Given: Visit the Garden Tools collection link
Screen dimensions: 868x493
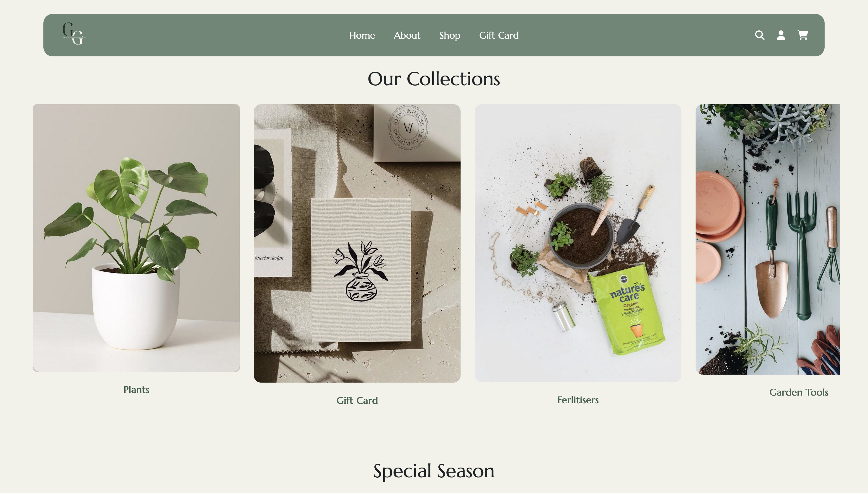Looking at the screenshot, I should point(799,392).
